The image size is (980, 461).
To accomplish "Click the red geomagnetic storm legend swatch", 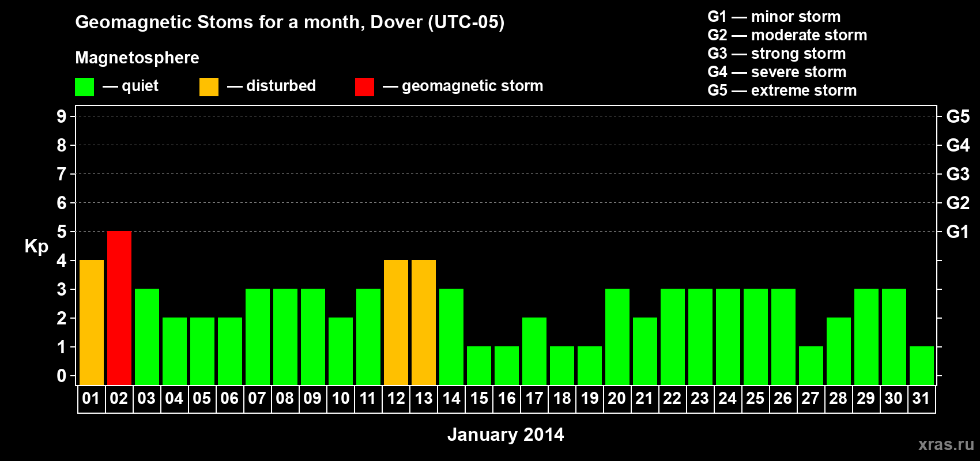I will point(364,87).
